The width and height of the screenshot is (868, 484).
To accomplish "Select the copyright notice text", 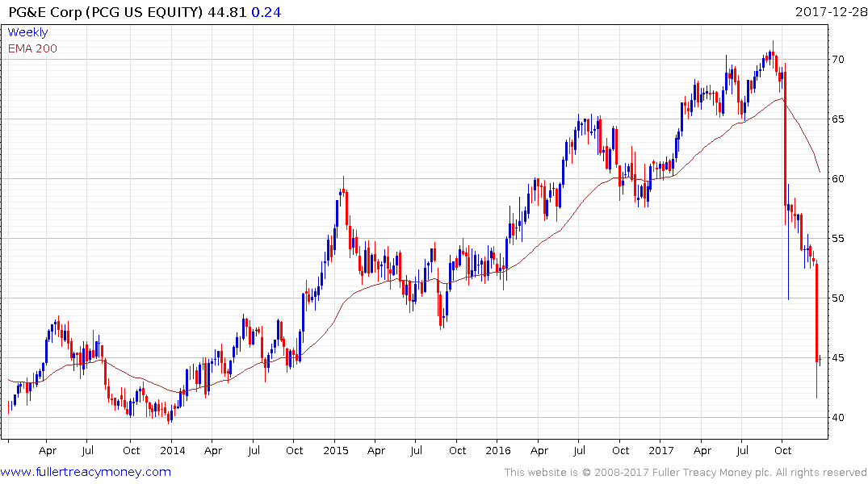I will coord(686,473).
